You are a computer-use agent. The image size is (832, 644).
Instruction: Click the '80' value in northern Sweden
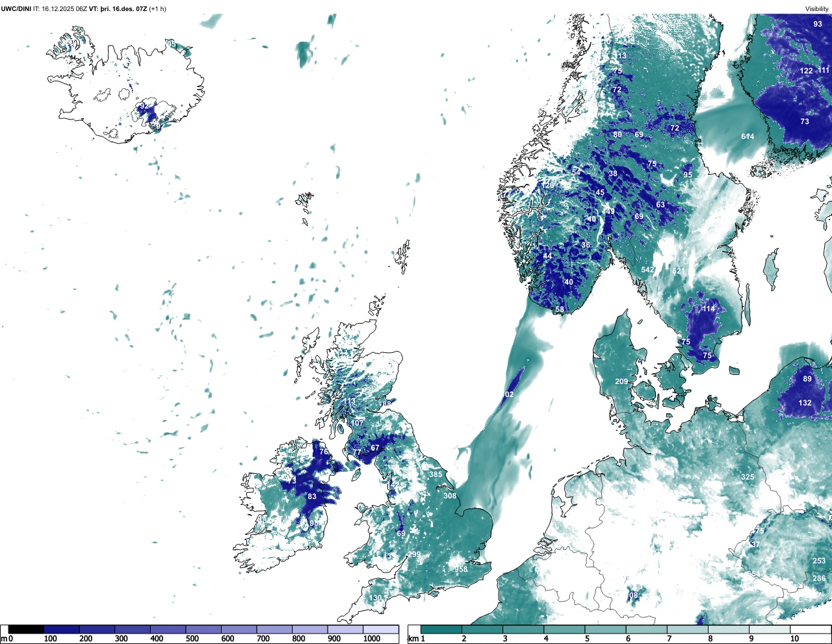[x=617, y=135]
